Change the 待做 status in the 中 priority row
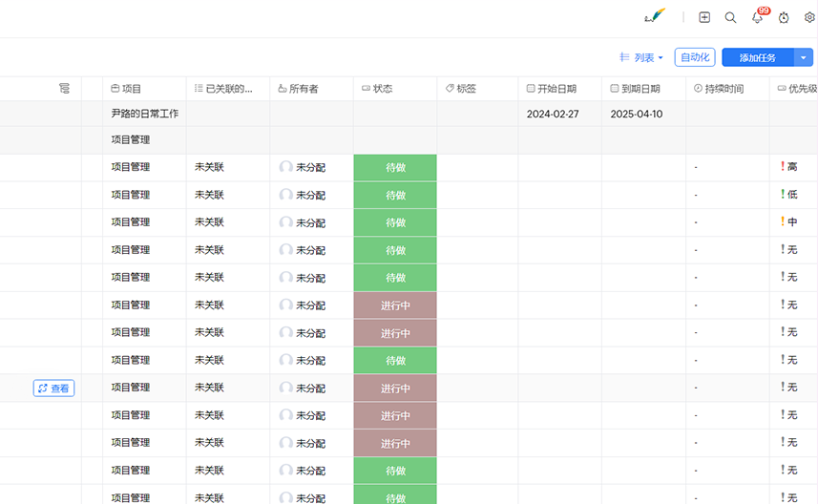This screenshot has width=818, height=504. click(x=395, y=222)
